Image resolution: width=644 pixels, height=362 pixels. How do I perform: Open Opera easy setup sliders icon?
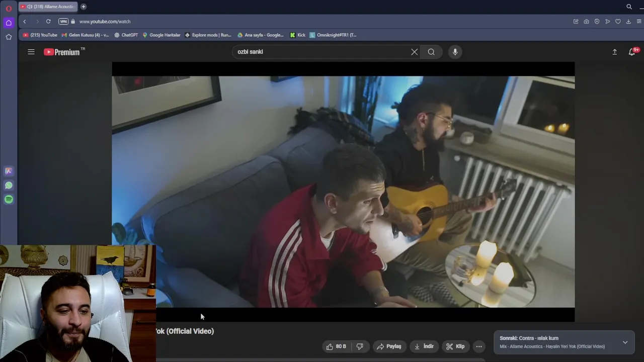point(639,22)
